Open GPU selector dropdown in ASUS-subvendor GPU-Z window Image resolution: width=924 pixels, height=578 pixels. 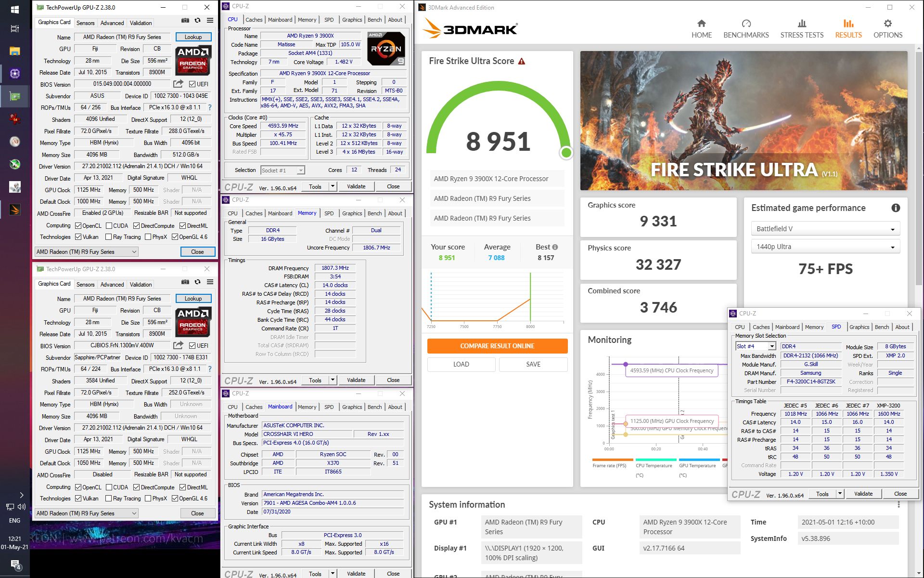coord(87,252)
